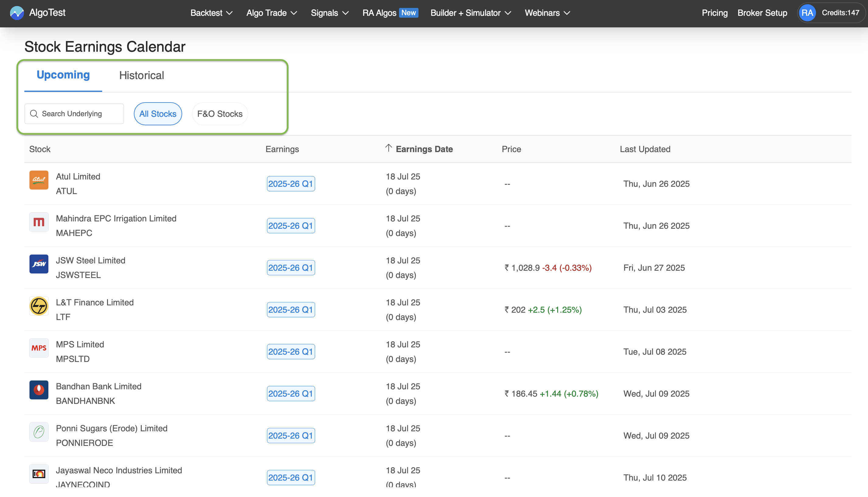Sort by Earnings Date column
The width and height of the screenshot is (868, 497).
click(x=424, y=149)
